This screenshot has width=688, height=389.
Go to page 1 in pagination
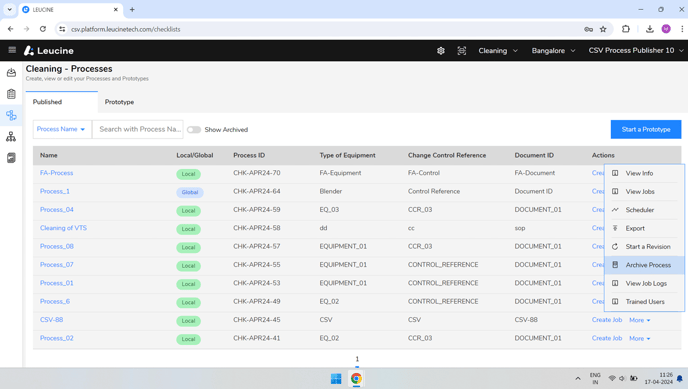pyautogui.click(x=357, y=359)
